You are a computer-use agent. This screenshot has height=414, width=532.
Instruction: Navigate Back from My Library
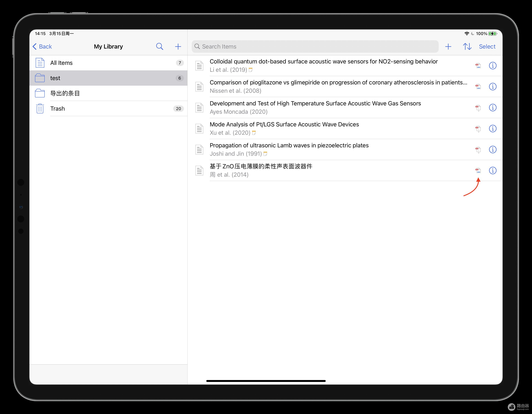tap(42, 46)
